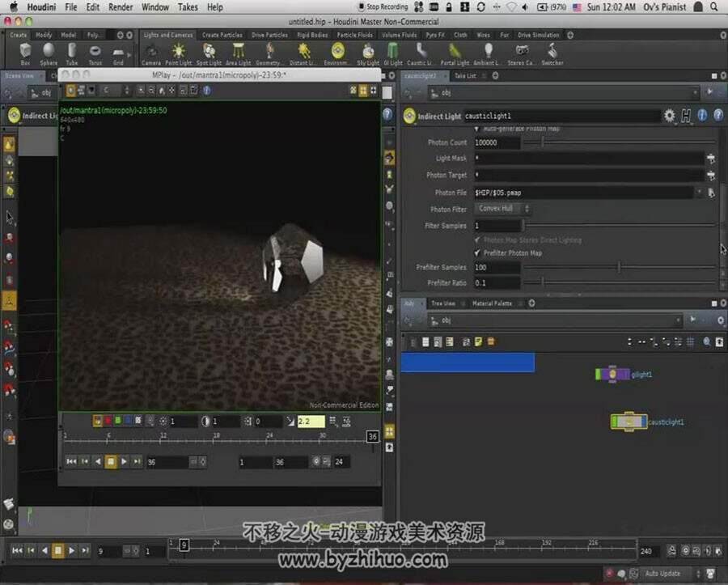Toggle Photon Map Stores Direct Lighting checkbox
728x585 pixels.
(x=476, y=240)
